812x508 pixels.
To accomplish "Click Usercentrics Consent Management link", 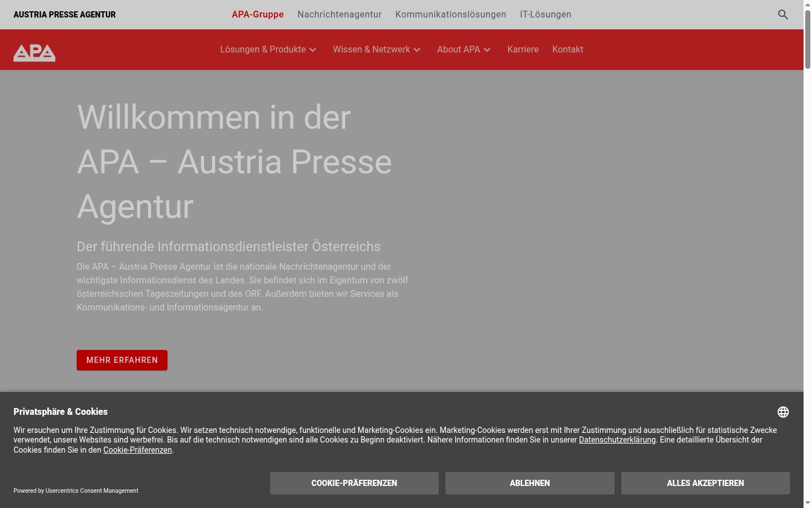I will (92, 491).
